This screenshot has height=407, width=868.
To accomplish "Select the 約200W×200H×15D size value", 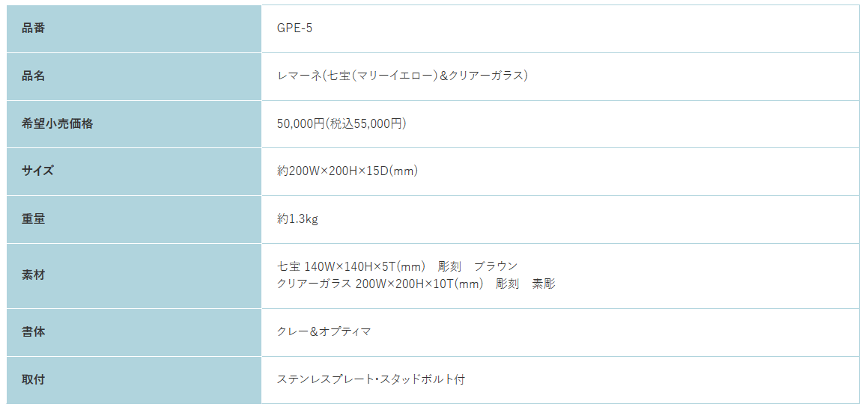I will (x=347, y=171).
